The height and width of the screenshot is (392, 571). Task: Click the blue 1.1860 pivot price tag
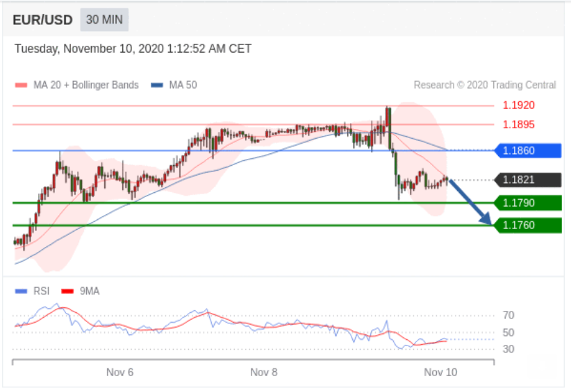click(528, 151)
